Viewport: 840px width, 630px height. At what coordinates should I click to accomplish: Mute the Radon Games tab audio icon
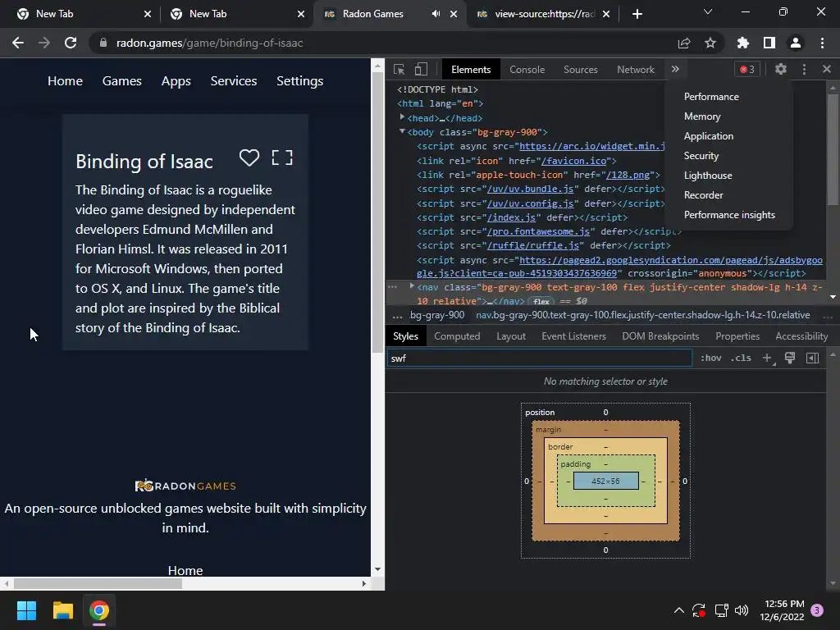pos(436,14)
